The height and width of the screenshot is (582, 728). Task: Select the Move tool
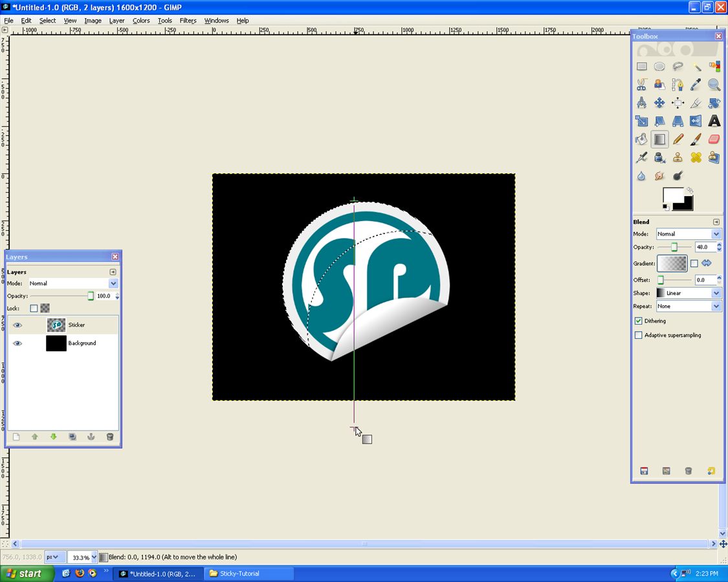(659, 103)
